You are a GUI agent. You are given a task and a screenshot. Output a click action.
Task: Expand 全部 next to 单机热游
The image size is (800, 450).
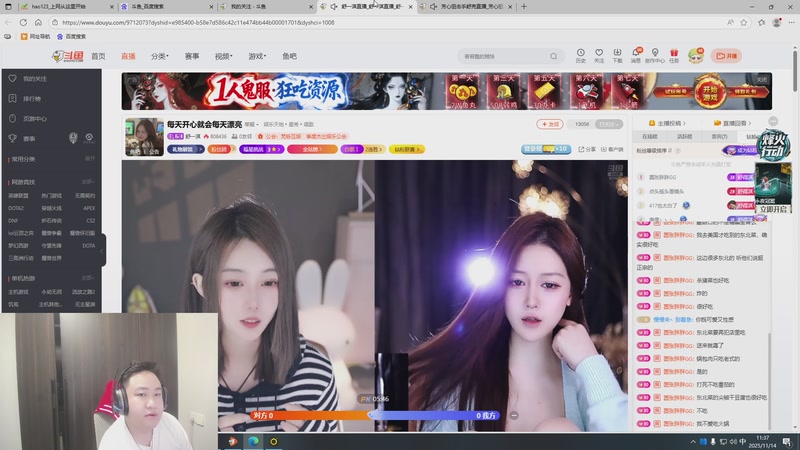click(x=88, y=278)
